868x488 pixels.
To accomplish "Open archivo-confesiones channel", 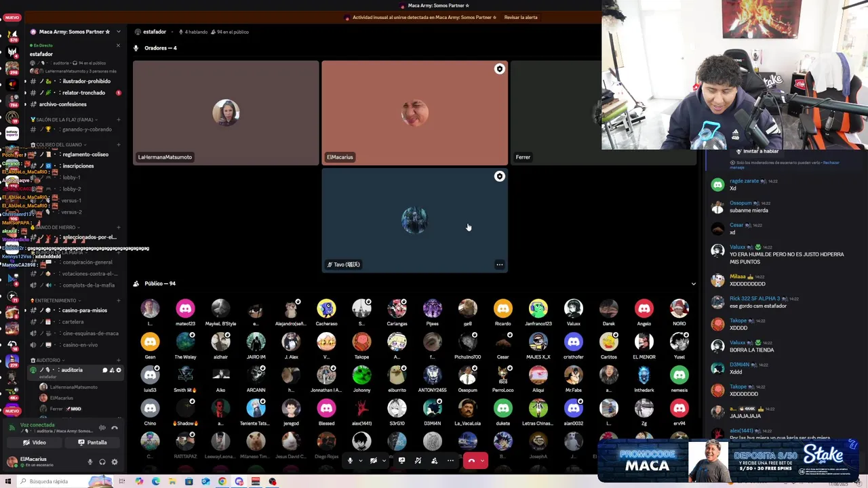I will click(x=76, y=104).
